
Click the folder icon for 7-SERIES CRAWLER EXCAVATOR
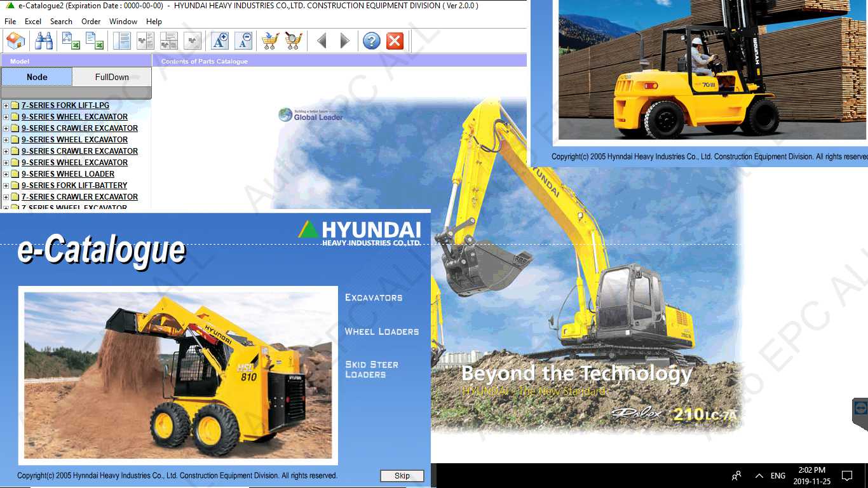pyautogui.click(x=15, y=197)
